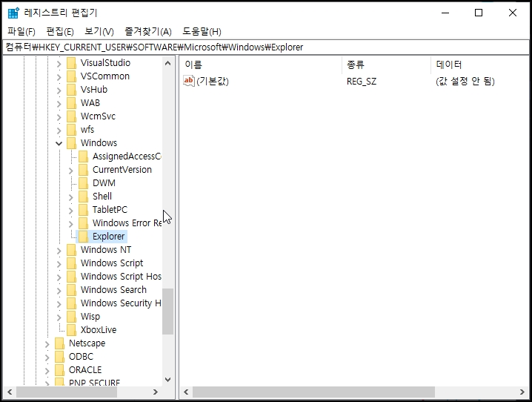Expand the VisualStudio key
The image size is (532, 402).
59,64
